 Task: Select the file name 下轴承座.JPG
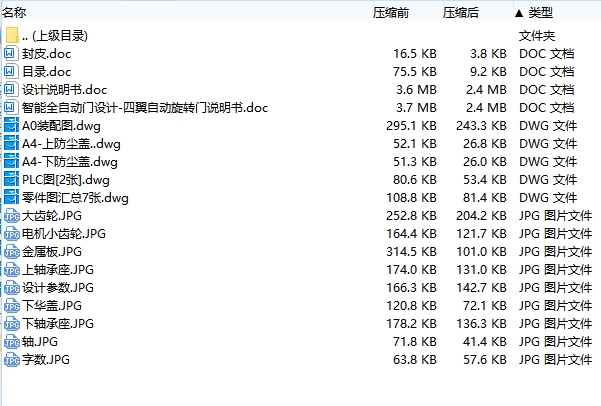tap(58, 324)
